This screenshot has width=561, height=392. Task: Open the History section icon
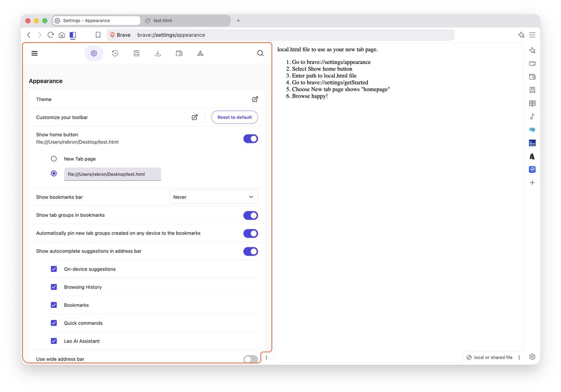(115, 53)
